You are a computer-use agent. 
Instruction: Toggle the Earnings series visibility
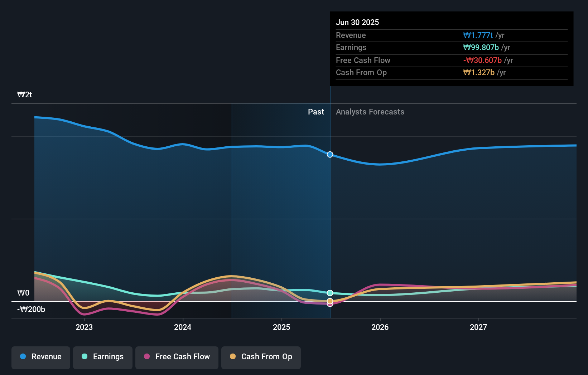click(102, 357)
